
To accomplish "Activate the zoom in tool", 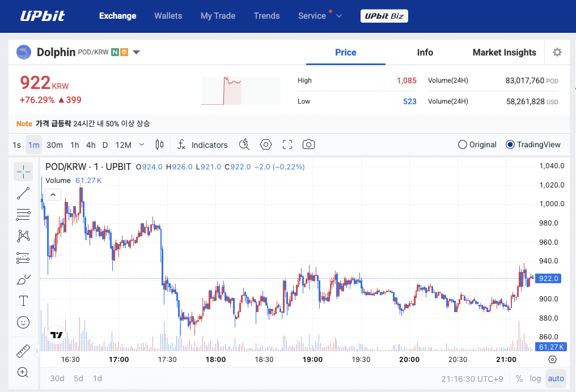I will 23,372.
